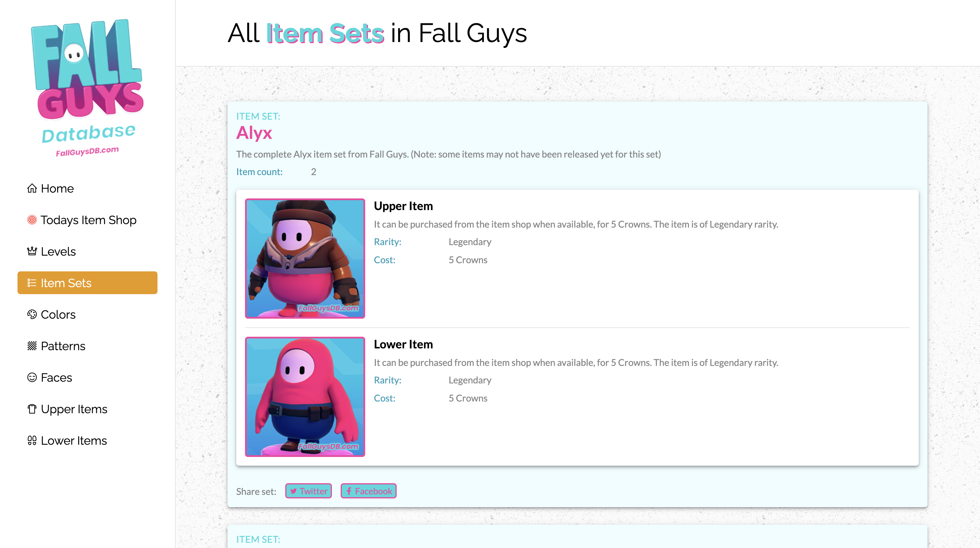The height and width of the screenshot is (548, 980).
Task: Open the Item Sets menu entry
Action: (x=87, y=283)
